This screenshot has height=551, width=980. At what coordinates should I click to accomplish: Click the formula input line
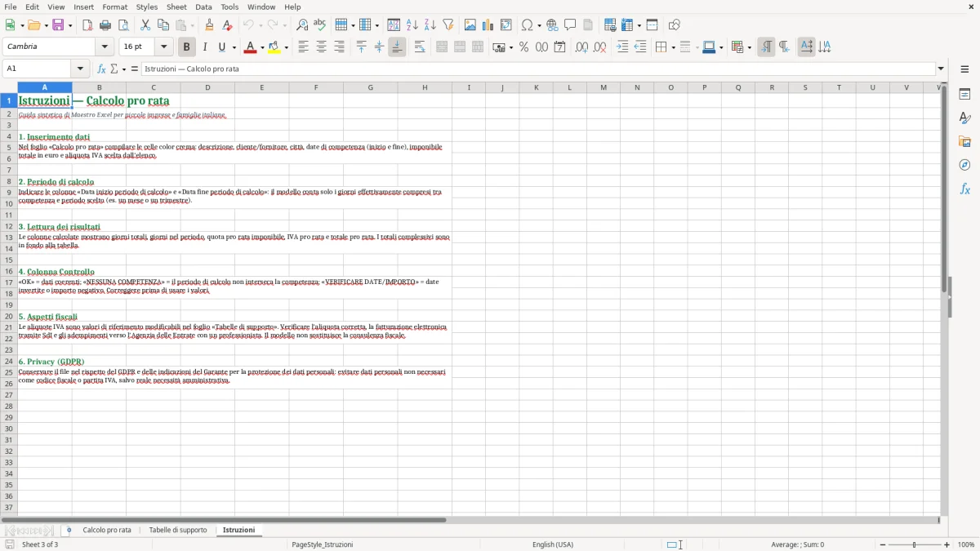coord(538,69)
